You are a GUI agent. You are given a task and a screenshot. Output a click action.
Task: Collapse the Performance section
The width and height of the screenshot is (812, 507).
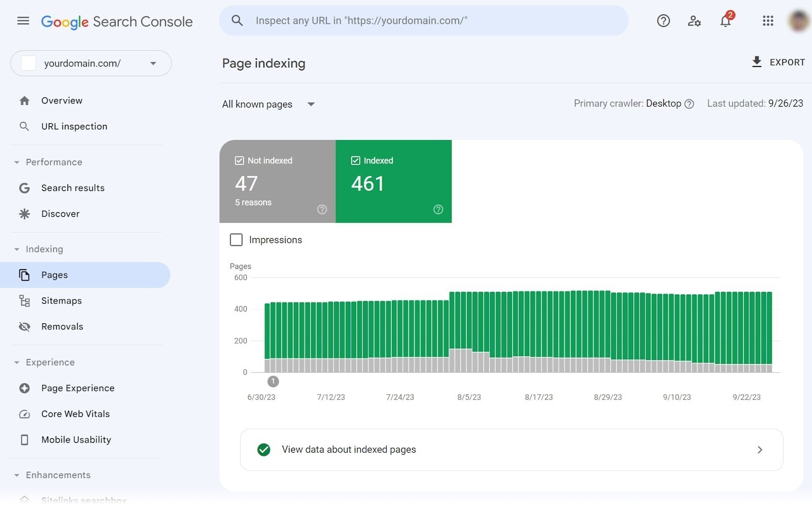pyautogui.click(x=17, y=162)
